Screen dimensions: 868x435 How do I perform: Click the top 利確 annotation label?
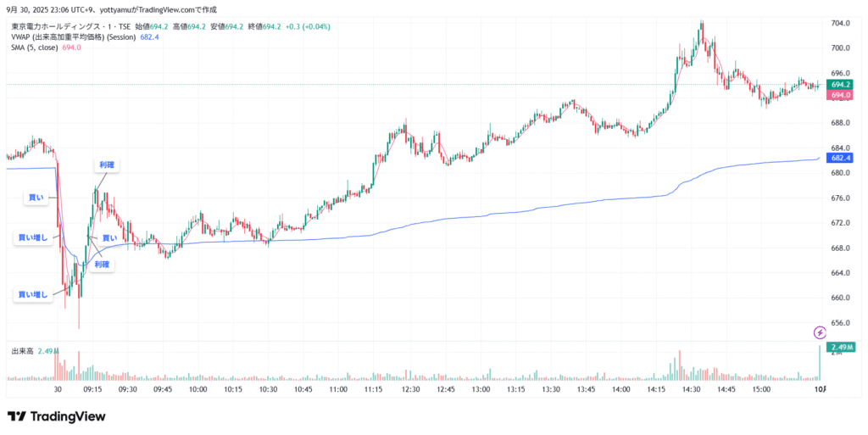(106, 165)
